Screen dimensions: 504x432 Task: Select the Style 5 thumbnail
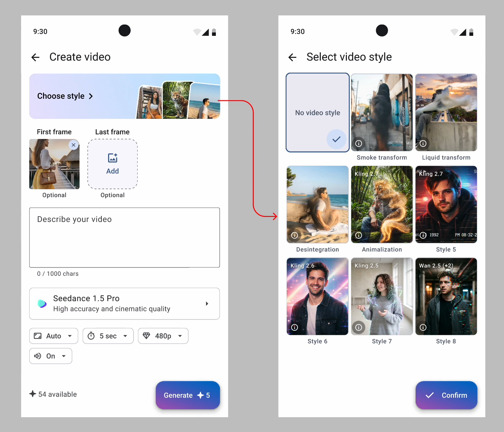(x=446, y=204)
